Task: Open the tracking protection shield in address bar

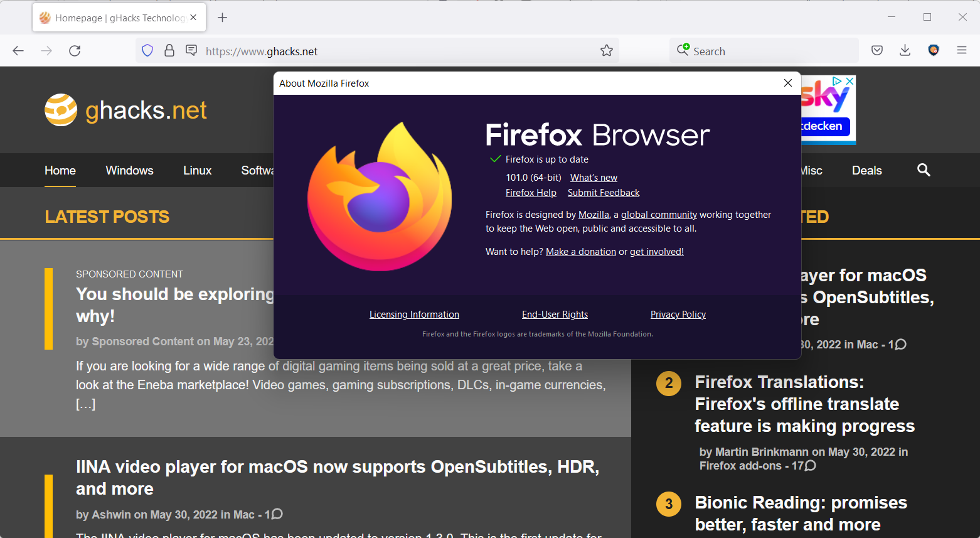Action: point(147,51)
